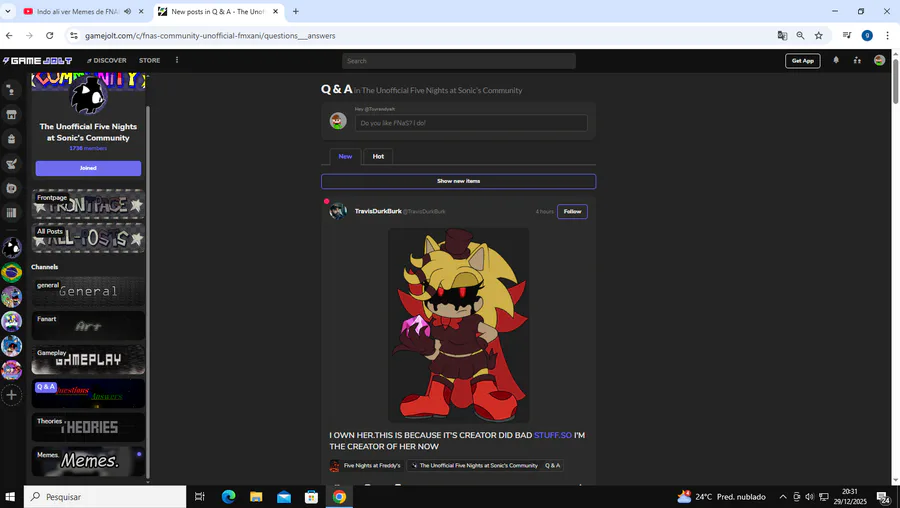
Task: Open the library icon in the left rail
Action: click(x=11, y=213)
